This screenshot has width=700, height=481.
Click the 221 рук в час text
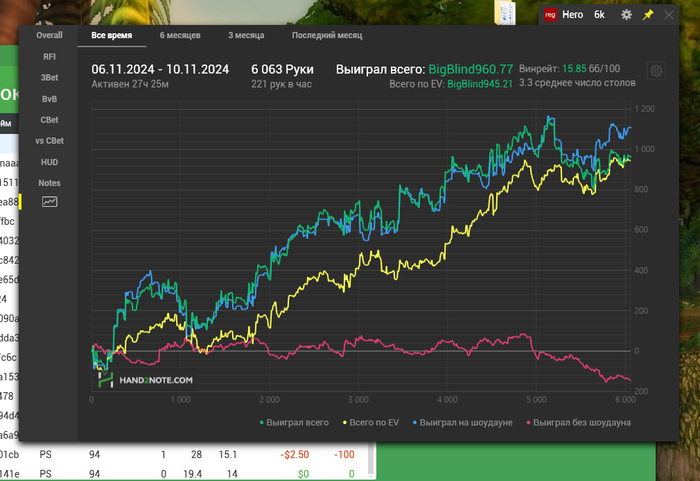pos(281,84)
